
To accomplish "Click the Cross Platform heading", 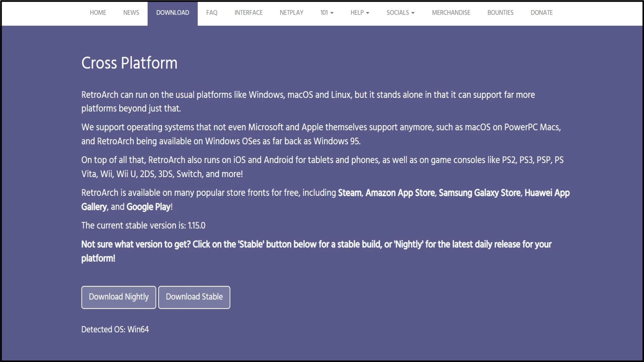I will click(x=129, y=63).
